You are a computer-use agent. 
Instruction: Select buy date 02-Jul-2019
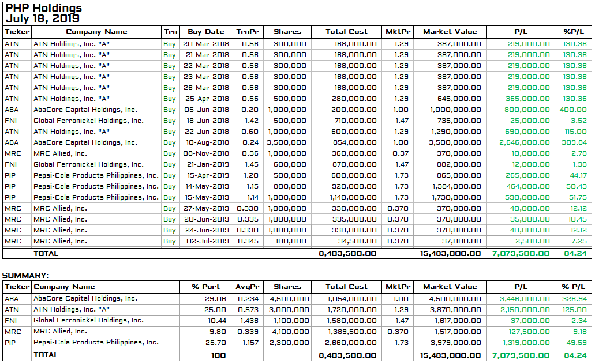pos(208,242)
